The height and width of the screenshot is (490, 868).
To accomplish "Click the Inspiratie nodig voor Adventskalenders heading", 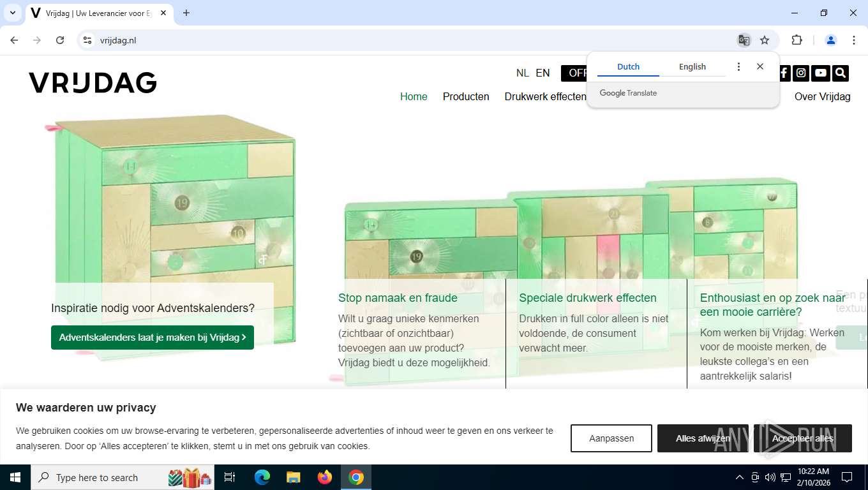I will pos(153,308).
